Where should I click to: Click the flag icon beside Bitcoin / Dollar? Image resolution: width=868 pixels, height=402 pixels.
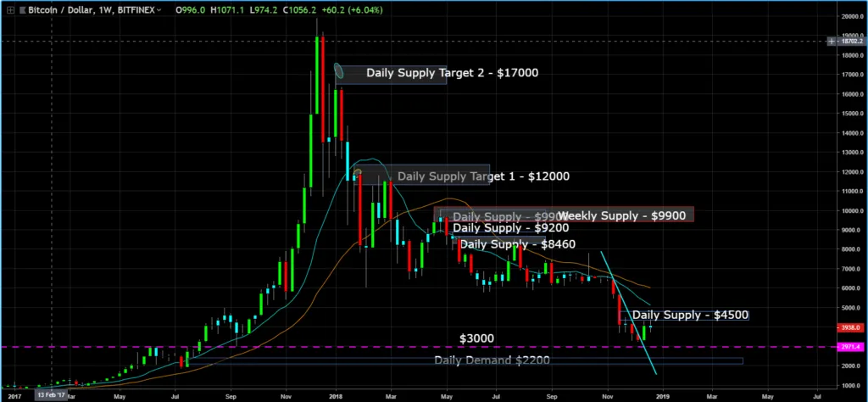pos(25,10)
